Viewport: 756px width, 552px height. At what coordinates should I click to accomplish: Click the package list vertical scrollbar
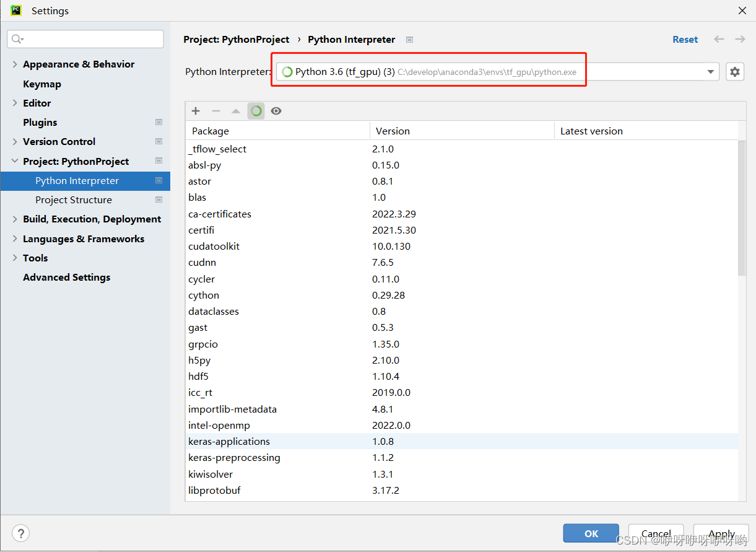[742, 208]
